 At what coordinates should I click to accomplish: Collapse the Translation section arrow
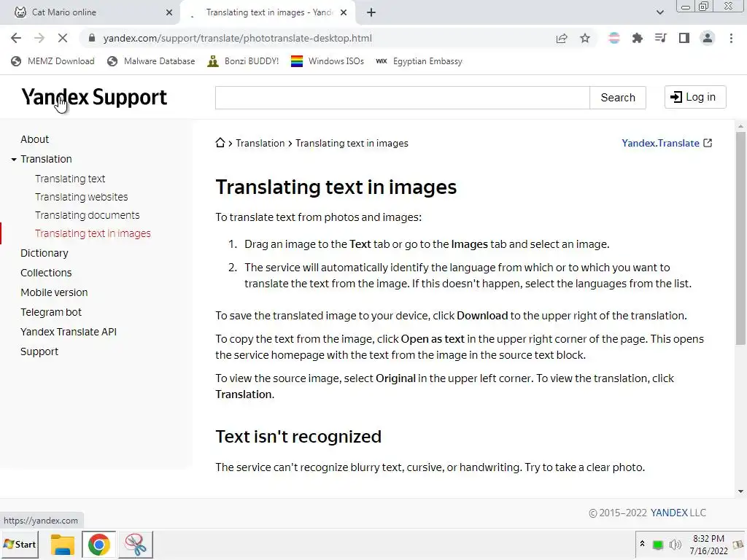(x=14, y=159)
